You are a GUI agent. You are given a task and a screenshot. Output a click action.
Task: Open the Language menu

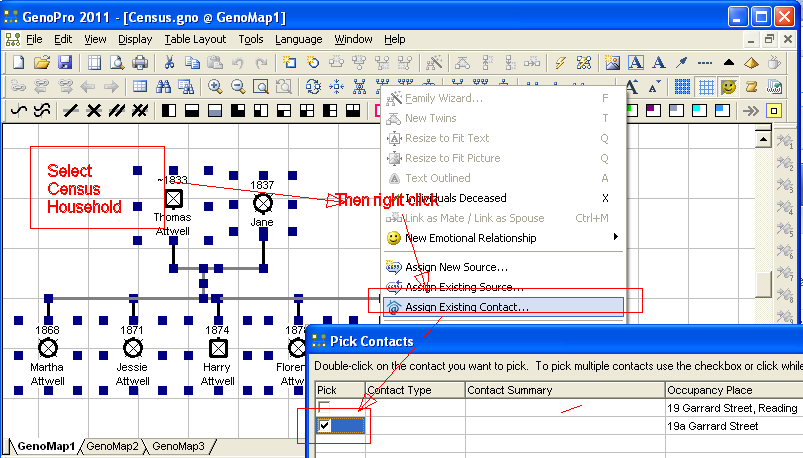[299, 39]
